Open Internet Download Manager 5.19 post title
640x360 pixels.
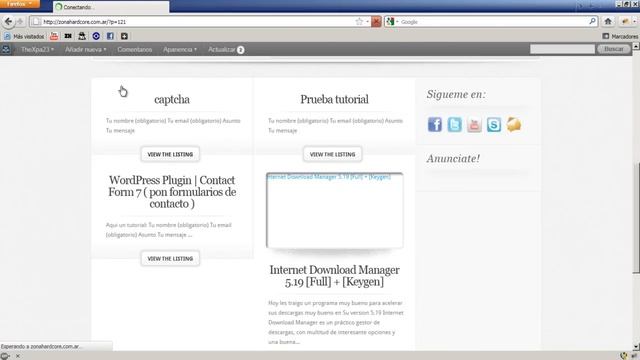point(334,276)
